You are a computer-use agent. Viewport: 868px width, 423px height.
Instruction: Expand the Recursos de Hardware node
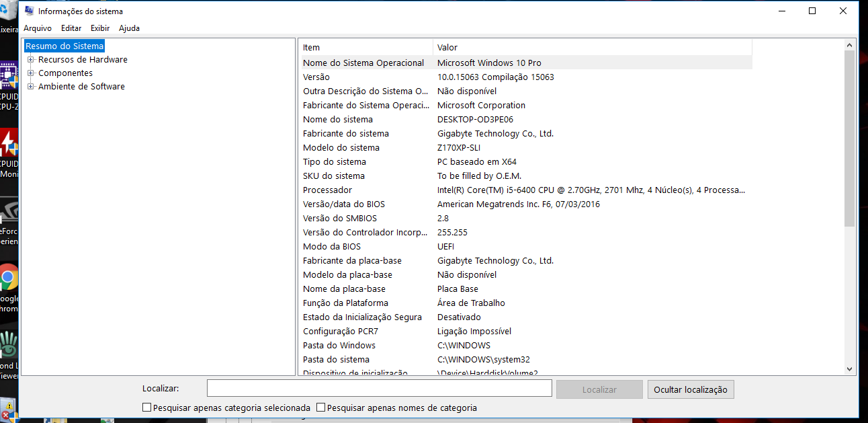(30, 60)
